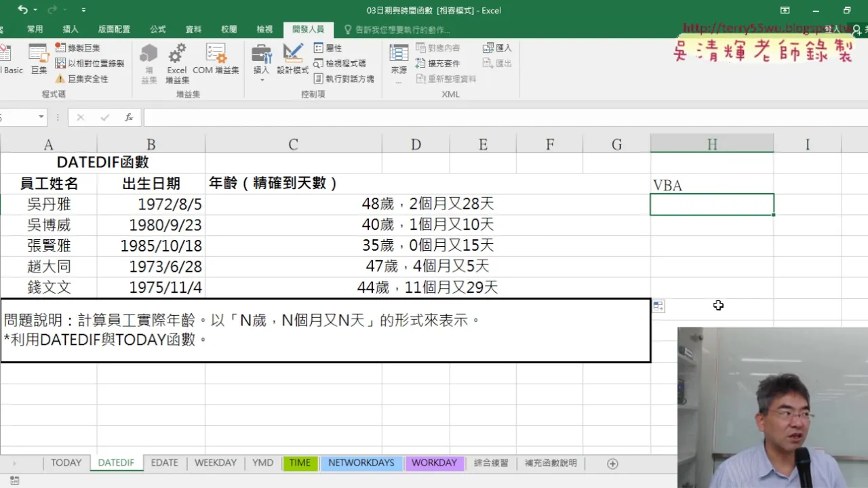This screenshot has height=488, width=868.
Task: Select the birth date 1980/9/23 cell
Action: point(151,225)
